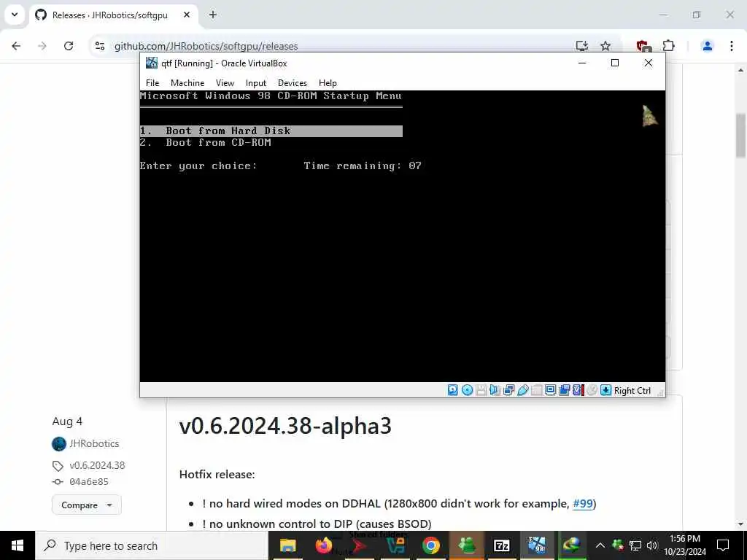Click mouse integration icon in VirtualBox status bar
The width and height of the screenshot is (747, 560).
tap(592, 391)
